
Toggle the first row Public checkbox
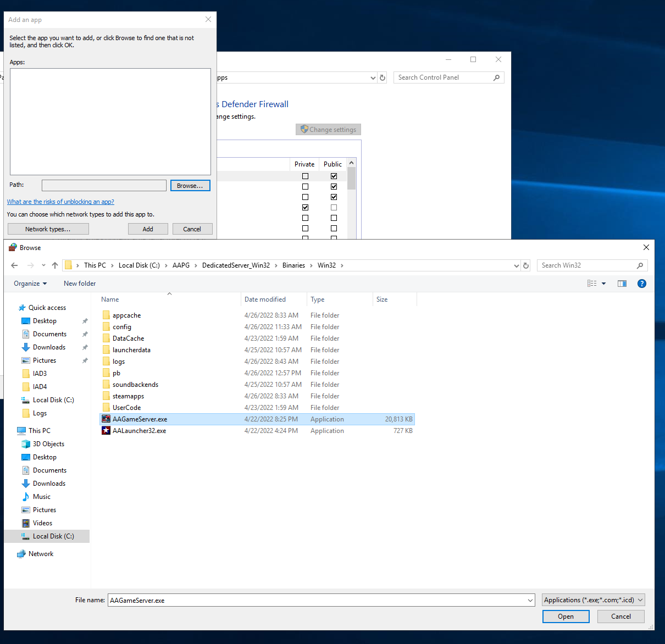pos(334,176)
